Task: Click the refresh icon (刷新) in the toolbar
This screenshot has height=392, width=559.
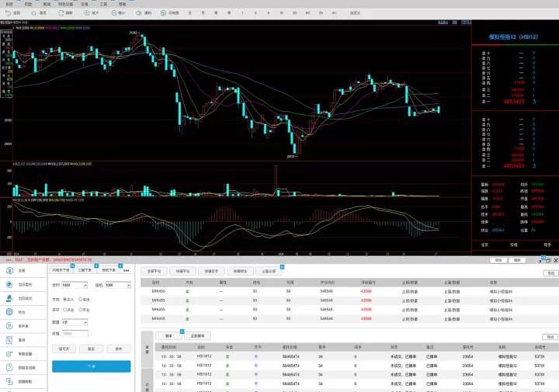Action: pos(61,13)
